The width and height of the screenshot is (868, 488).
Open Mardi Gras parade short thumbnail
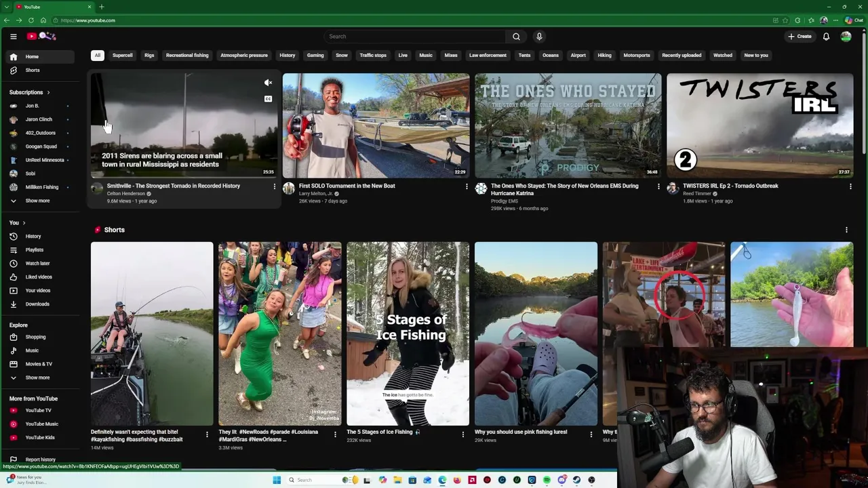[x=280, y=333]
